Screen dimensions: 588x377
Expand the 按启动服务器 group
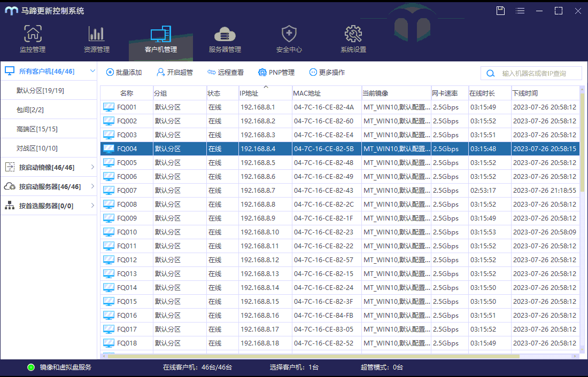92,186
